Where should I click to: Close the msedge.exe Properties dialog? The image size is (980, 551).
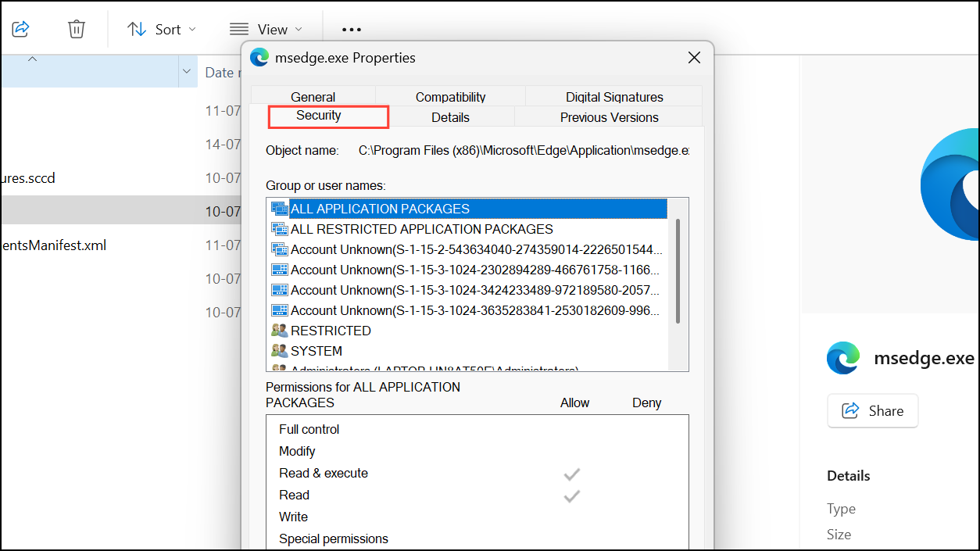coord(694,57)
